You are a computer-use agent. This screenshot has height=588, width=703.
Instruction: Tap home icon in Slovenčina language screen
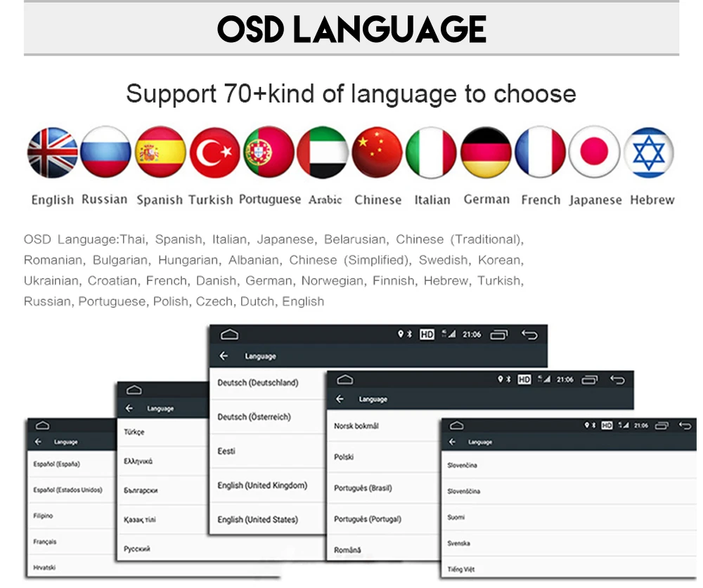tap(456, 425)
